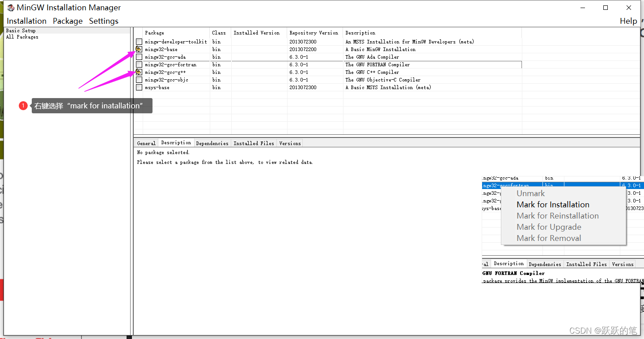Click 'The GNU Ada Compiler' description
The height and width of the screenshot is (339, 644).
pyautogui.click(x=372, y=57)
